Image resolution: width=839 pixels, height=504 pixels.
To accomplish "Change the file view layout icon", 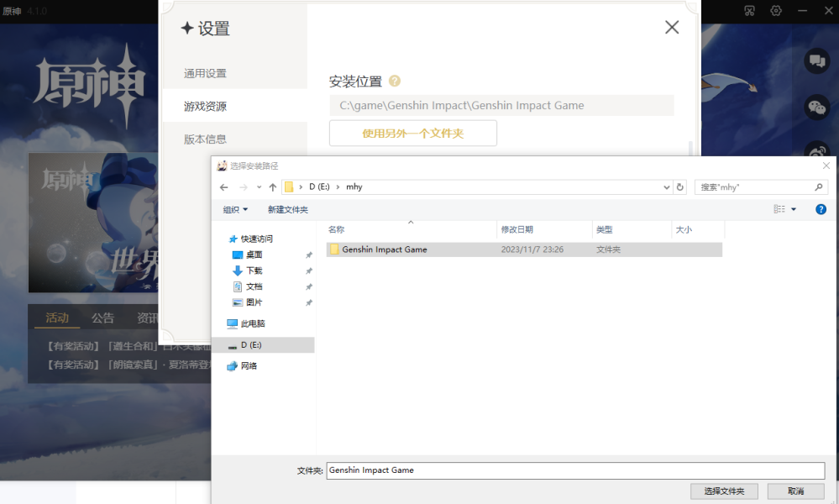I will (x=779, y=209).
